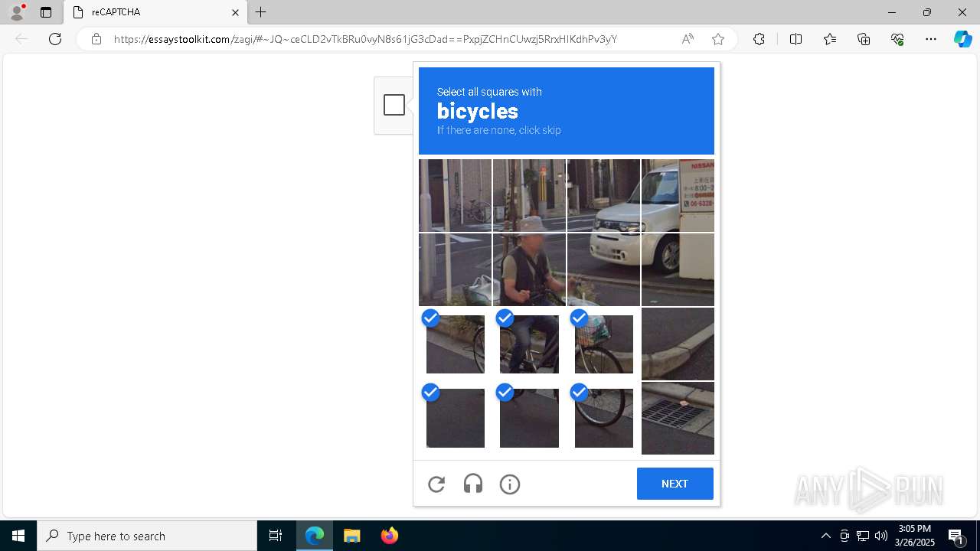This screenshot has width=980, height=551.
Task: Open Browser essentials heart icon
Action: tap(897, 39)
